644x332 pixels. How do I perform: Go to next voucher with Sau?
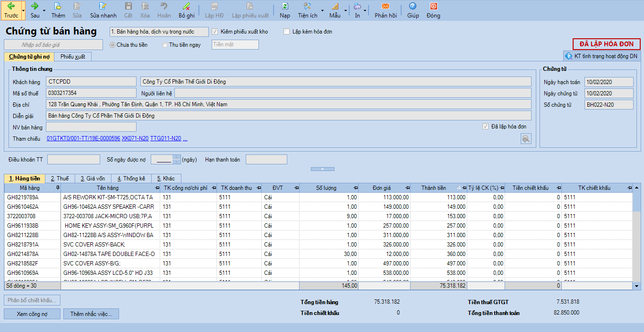click(x=35, y=10)
